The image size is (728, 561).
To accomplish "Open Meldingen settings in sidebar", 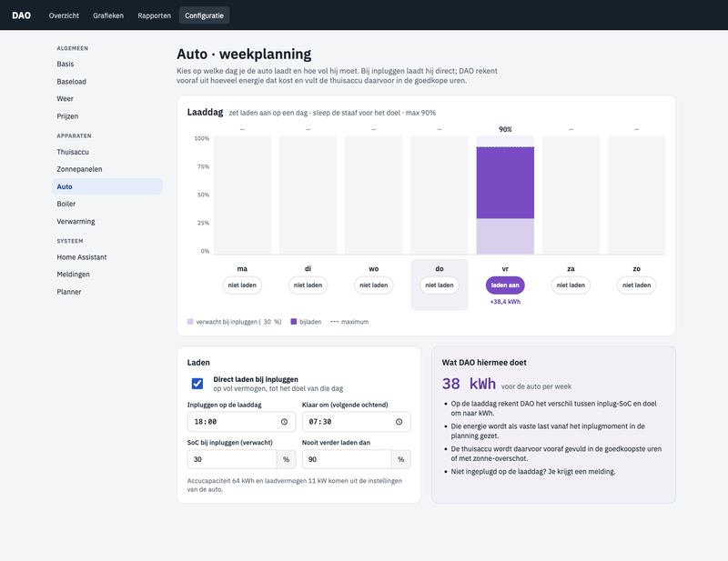I will 106,275.
